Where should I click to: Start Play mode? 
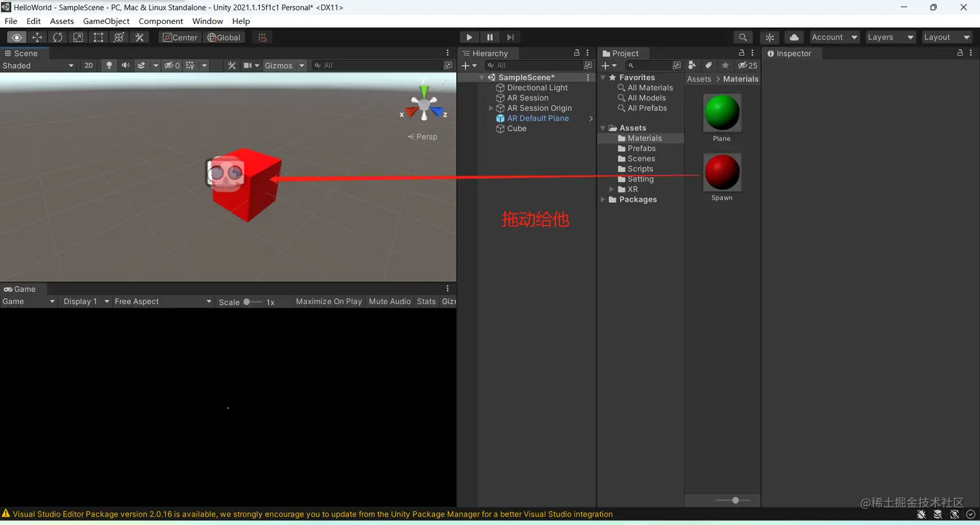coord(469,38)
